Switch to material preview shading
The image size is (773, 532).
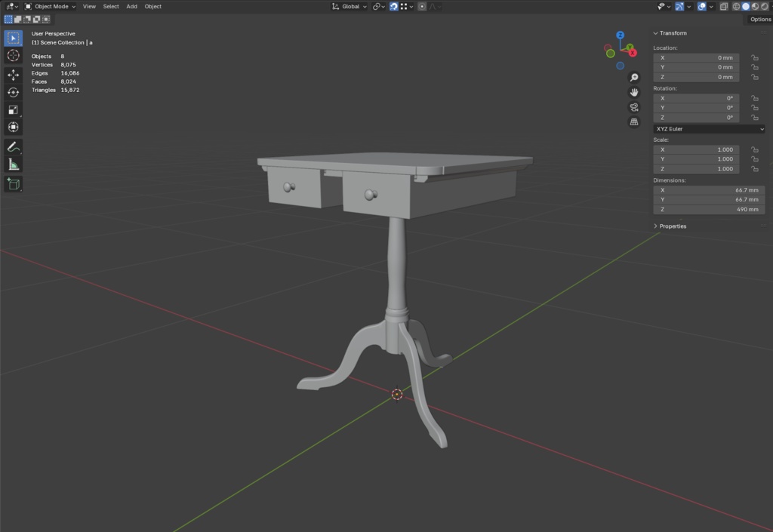[x=755, y=6]
